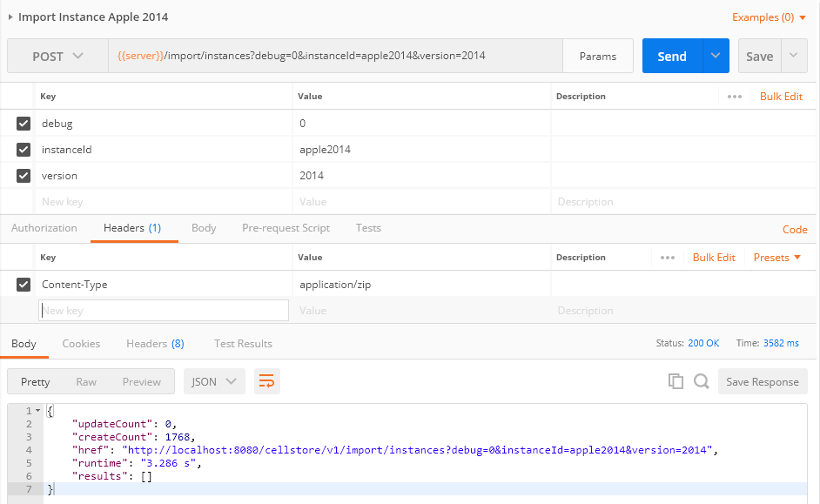The width and height of the screenshot is (820, 504).
Task: Open the POST method dropdown
Action: [57, 56]
